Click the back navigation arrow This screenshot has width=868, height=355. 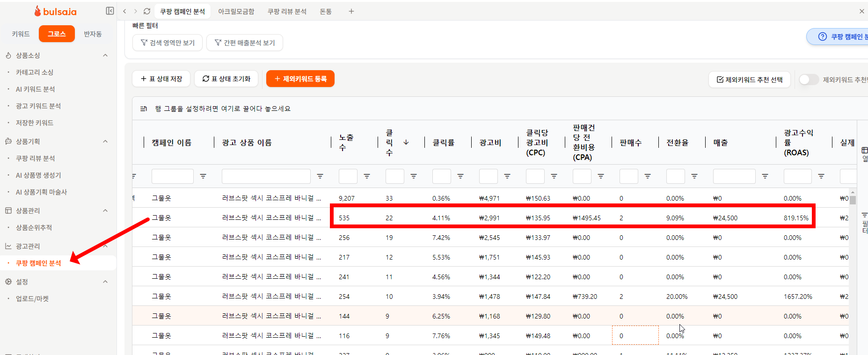tap(124, 11)
